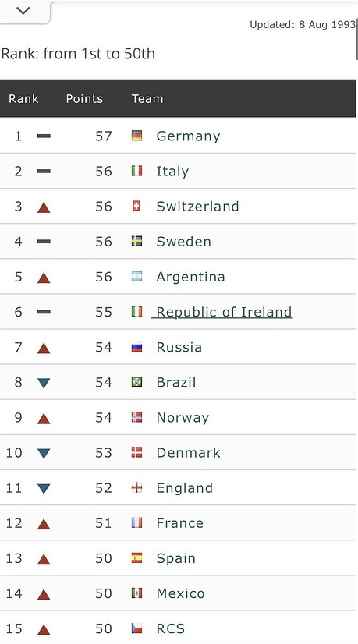Open the France team page
Screen dimensions: 358x644
click(x=180, y=523)
